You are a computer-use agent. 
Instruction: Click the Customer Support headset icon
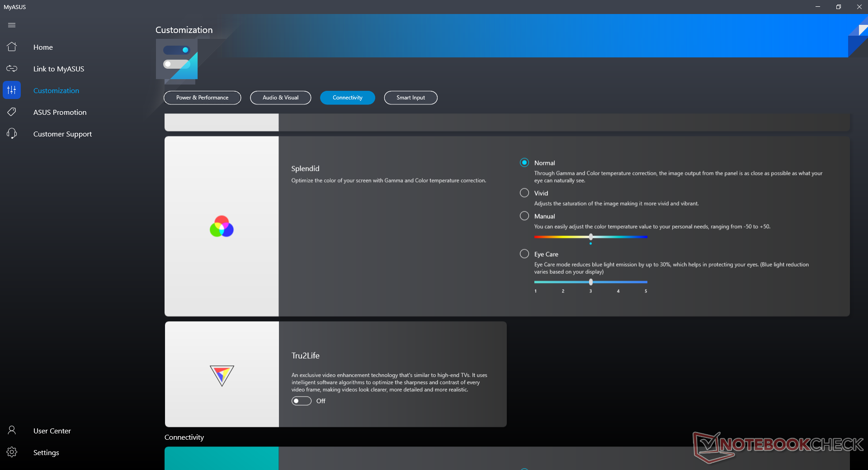12,134
